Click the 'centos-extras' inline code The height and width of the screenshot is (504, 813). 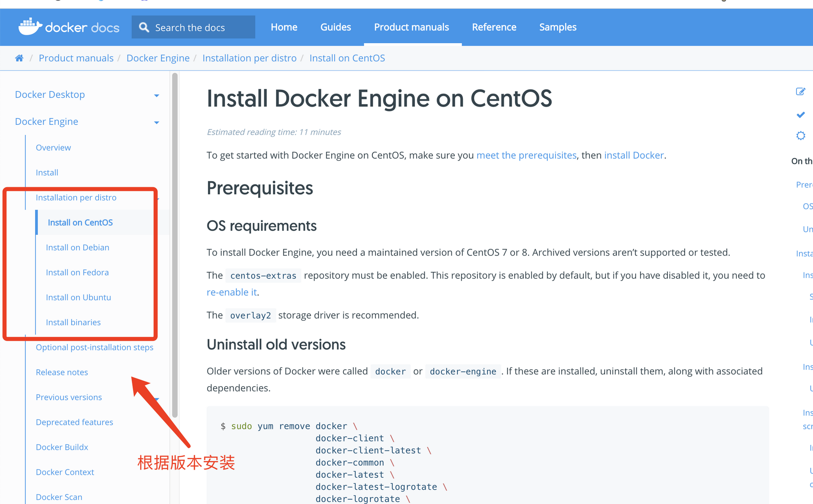263,275
